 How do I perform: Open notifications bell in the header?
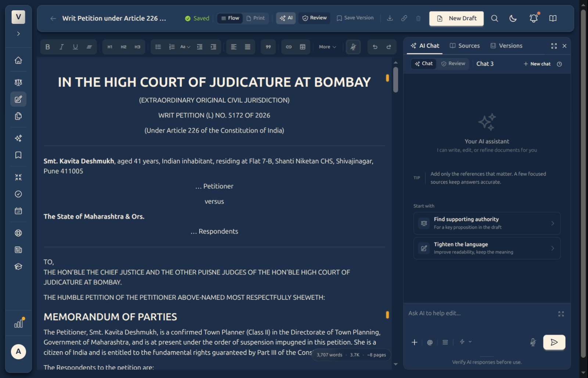(x=534, y=18)
